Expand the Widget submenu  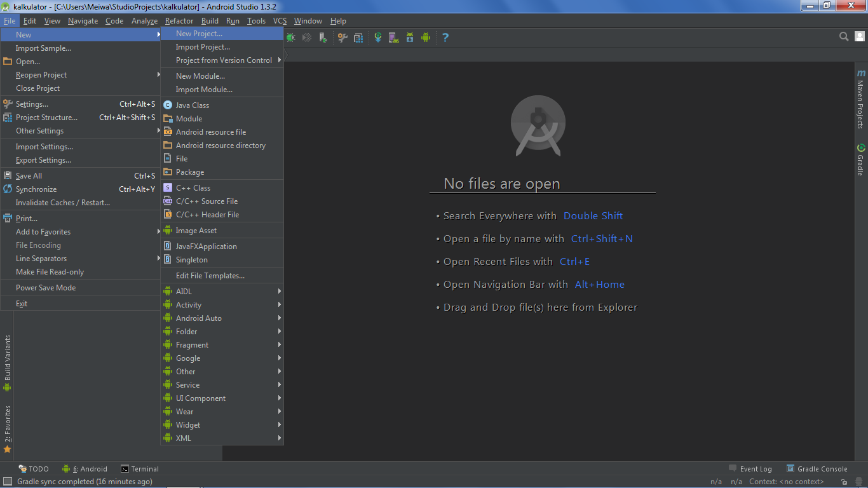(x=222, y=425)
